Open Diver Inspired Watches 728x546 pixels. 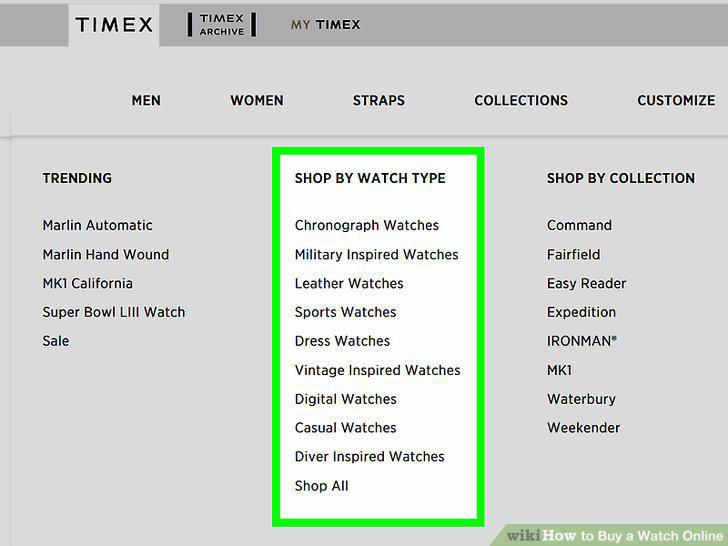click(370, 456)
